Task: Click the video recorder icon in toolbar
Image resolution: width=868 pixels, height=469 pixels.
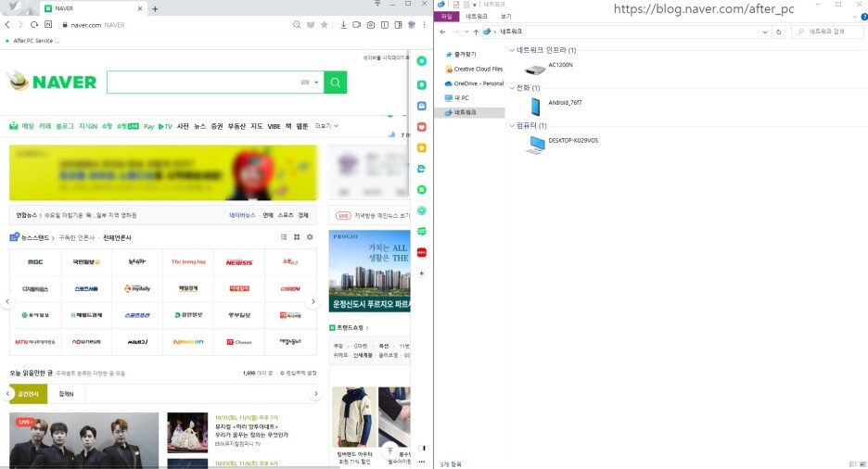Action: (x=356, y=25)
